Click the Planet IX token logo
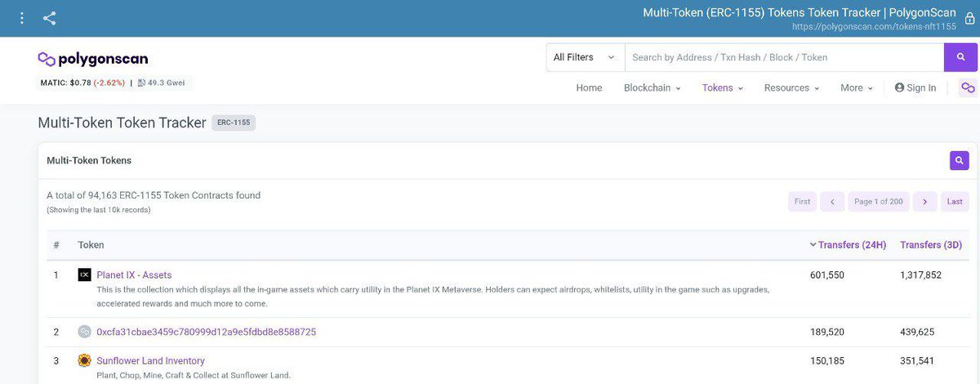Viewport: 980px width, 384px height. tap(84, 275)
